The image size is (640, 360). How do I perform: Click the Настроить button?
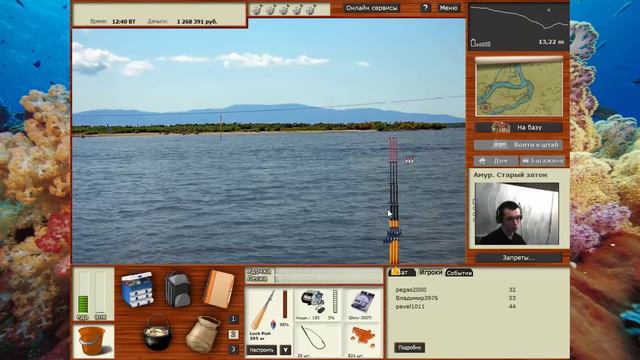[x=262, y=350]
